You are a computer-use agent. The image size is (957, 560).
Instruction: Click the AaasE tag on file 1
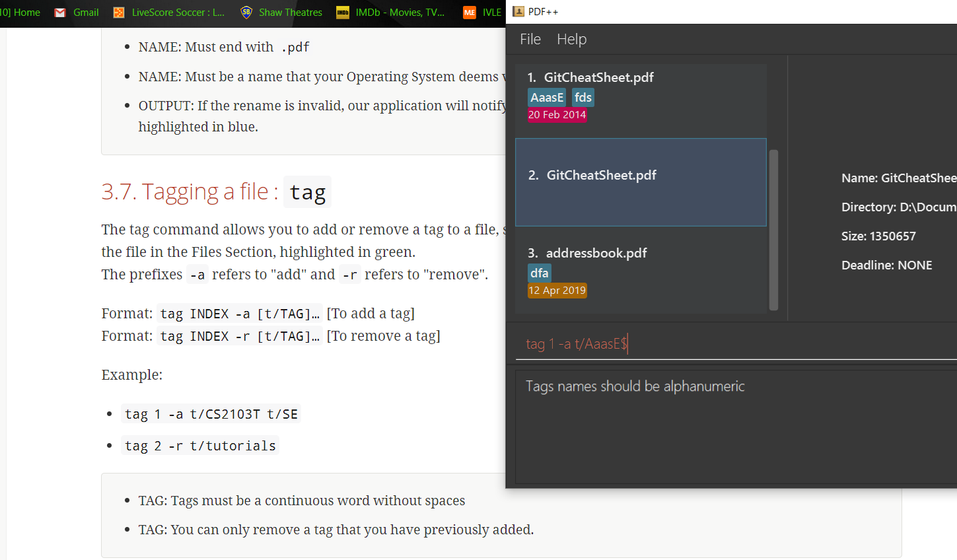pos(547,98)
